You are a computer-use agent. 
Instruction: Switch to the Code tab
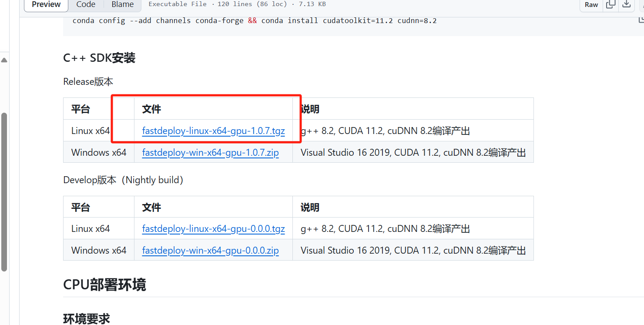click(85, 4)
